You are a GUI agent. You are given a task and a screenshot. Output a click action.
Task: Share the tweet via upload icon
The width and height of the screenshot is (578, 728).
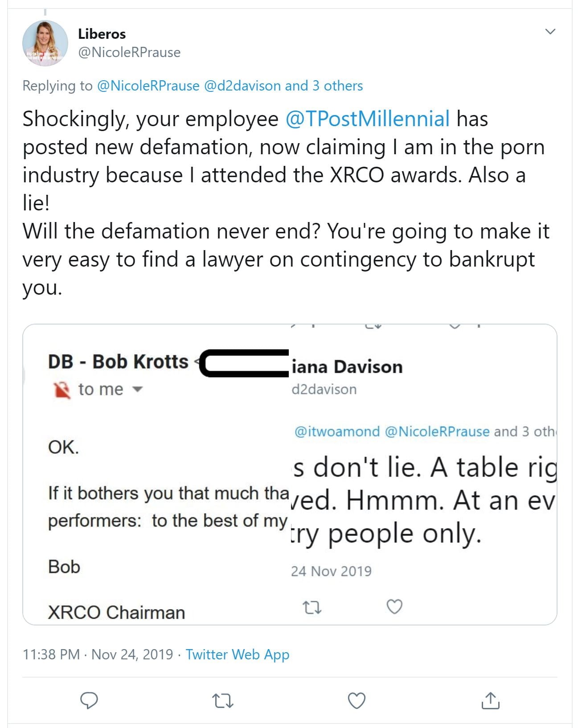[x=490, y=700]
